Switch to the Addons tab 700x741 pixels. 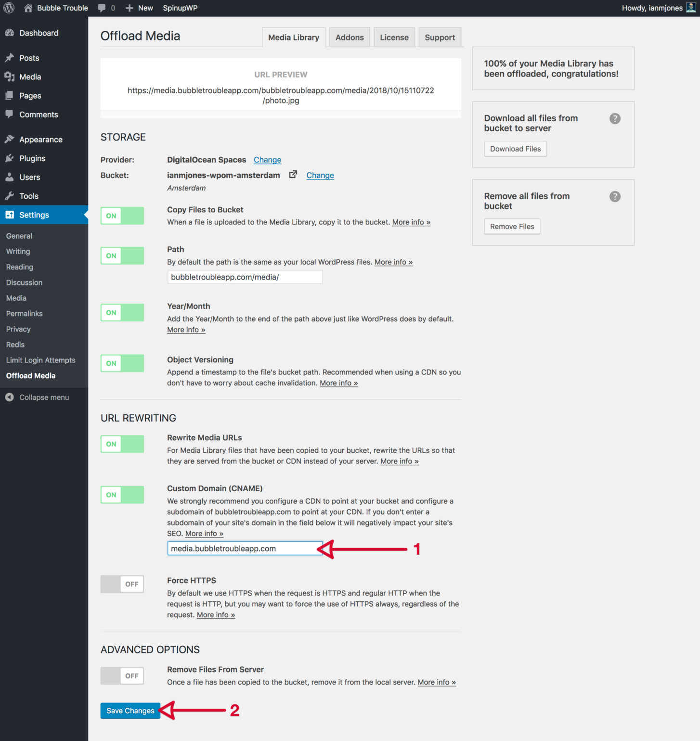pos(350,38)
